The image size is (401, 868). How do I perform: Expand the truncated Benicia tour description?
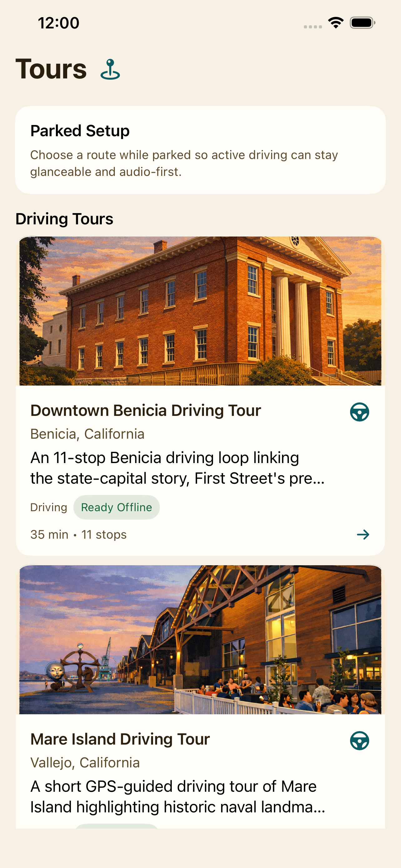177,468
